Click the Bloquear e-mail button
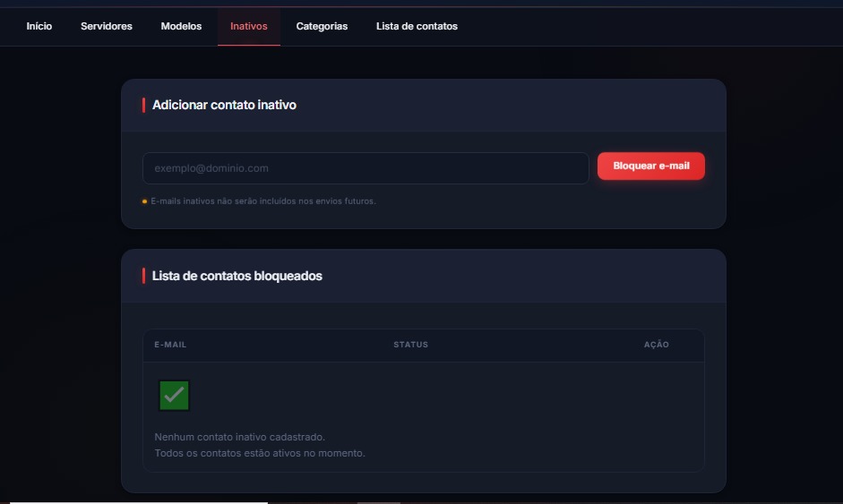Viewport: 843px width, 504px height. 651,166
